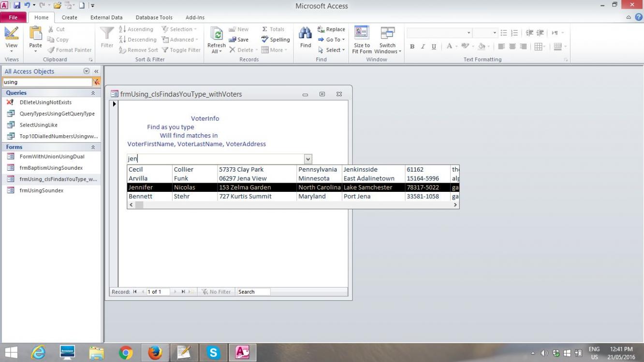Click the record selector arrow on form
Image resolution: width=644 pixels, height=362 pixels.
click(114, 104)
